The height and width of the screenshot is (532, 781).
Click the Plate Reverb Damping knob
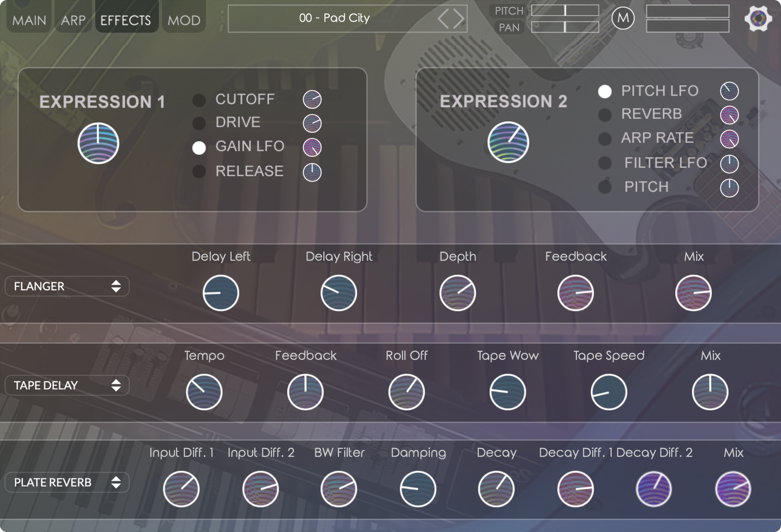coord(418,489)
